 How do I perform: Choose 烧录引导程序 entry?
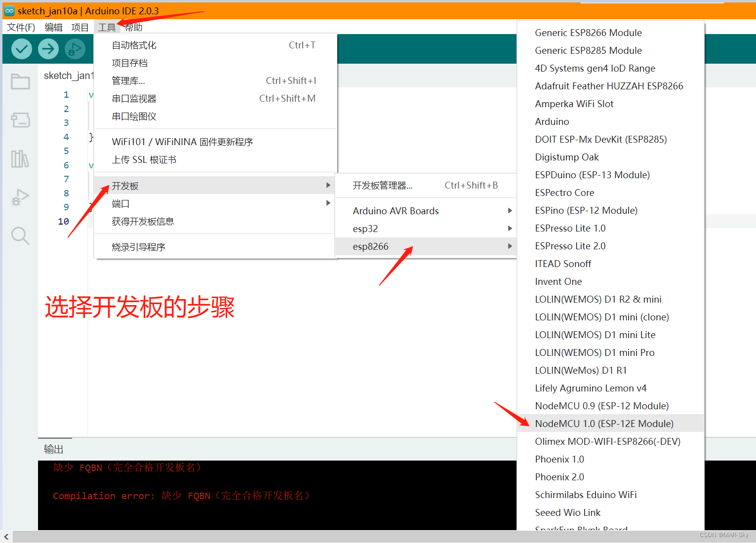[215, 247]
